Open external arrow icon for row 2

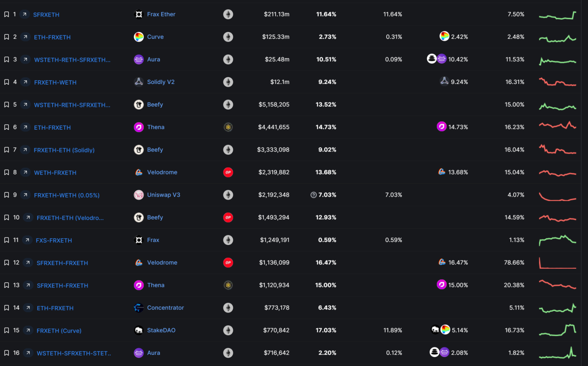pos(25,37)
